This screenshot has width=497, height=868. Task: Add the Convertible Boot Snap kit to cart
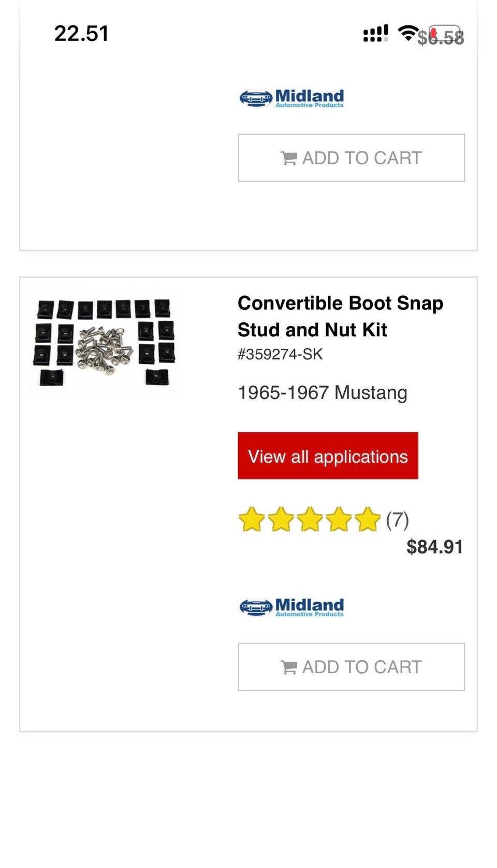[351, 667]
